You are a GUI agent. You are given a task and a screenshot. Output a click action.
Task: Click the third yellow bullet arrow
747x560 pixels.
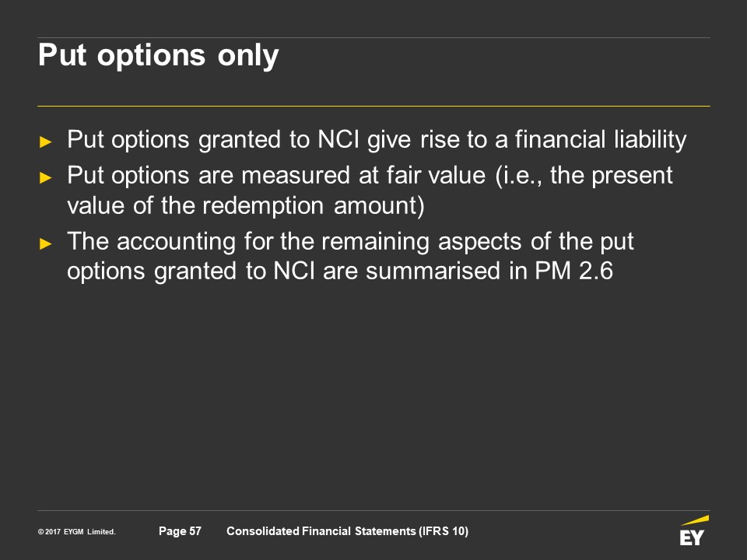(x=46, y=243)
